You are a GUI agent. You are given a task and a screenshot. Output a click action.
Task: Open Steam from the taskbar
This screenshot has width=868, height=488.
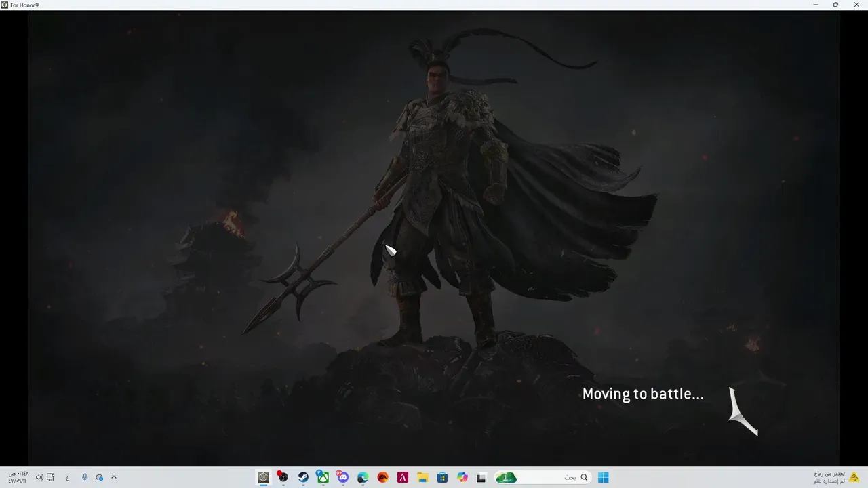[x=303, y=477]
